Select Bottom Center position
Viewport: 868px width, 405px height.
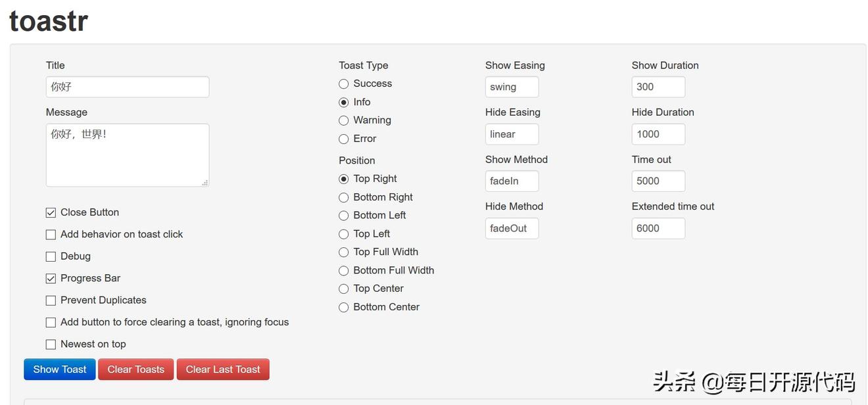(343, 308)
